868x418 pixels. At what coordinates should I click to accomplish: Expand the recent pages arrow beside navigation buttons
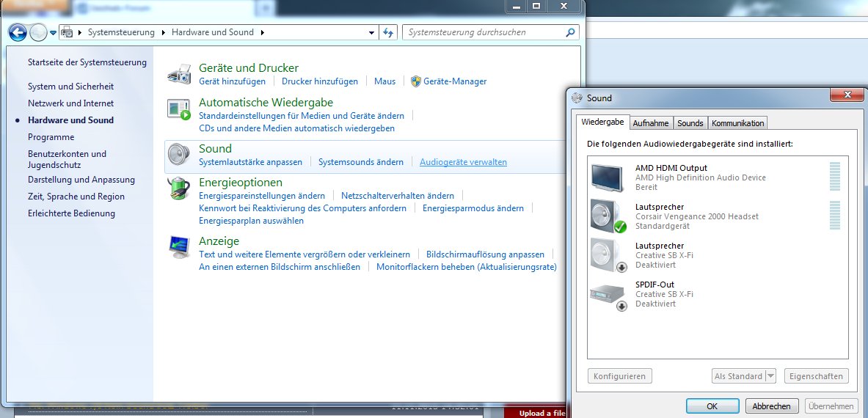(53, 33)
